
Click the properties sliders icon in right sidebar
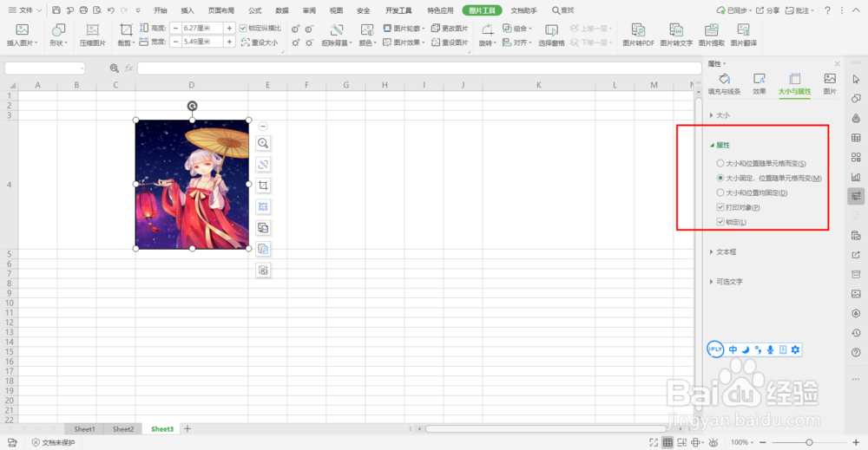pyautogui.click(x=856, y=196)
